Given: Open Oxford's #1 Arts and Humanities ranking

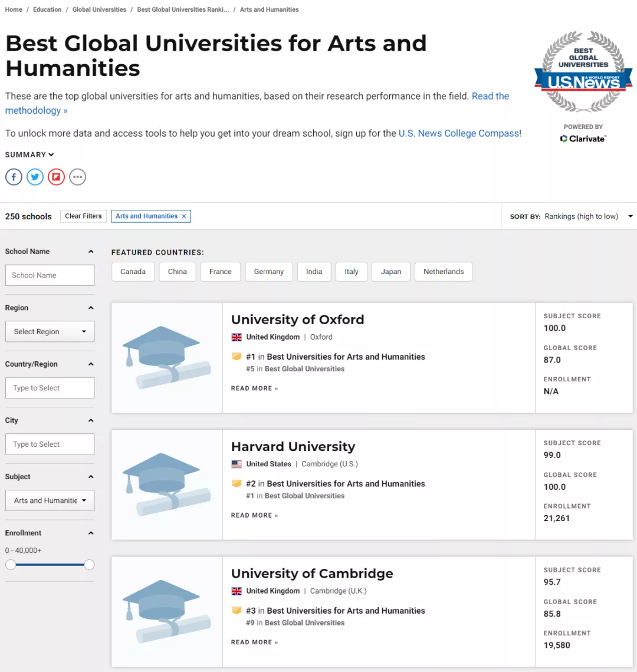Looking at the screenshot, I should tap(336, 357).
